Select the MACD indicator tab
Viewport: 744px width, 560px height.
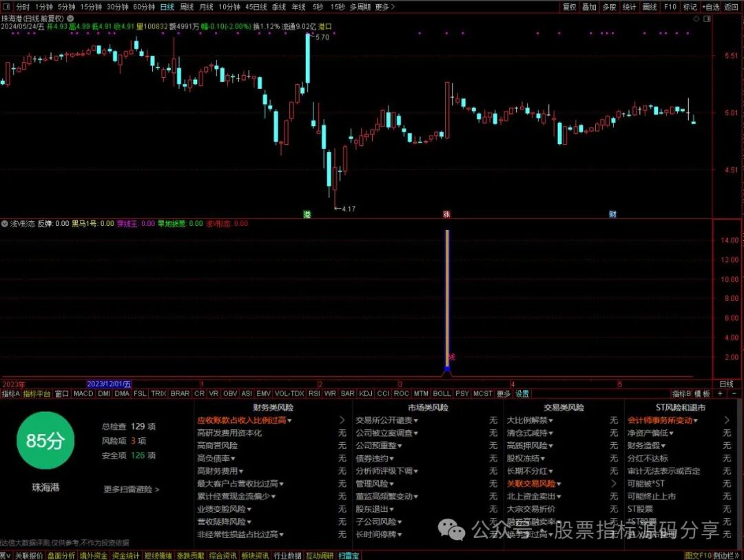[x=83, y=393]
